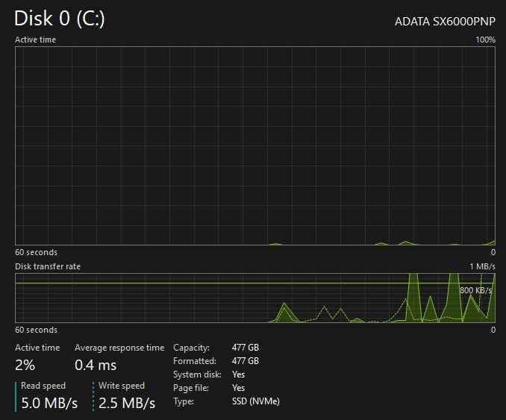
Task: Click the 2.5 MB/s write speed value
Action: pos(127,404)
